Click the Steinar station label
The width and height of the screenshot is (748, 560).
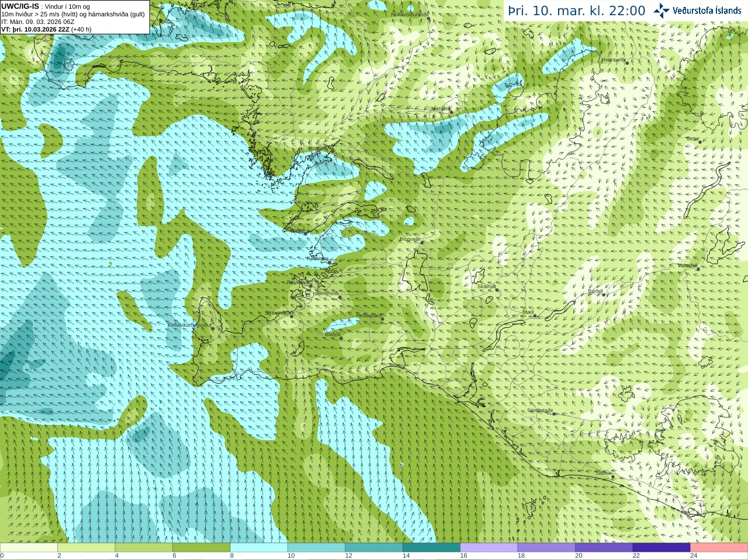[603, 473]
